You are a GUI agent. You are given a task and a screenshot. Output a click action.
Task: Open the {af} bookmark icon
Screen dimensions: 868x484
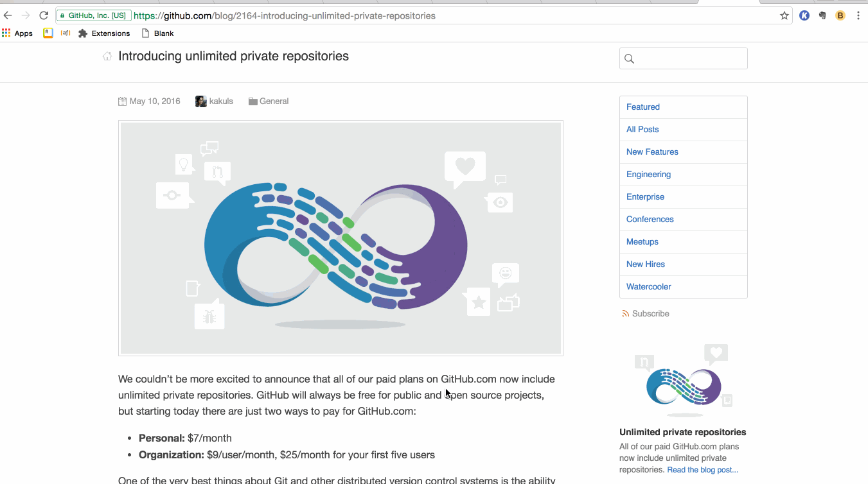pos(66,33)
